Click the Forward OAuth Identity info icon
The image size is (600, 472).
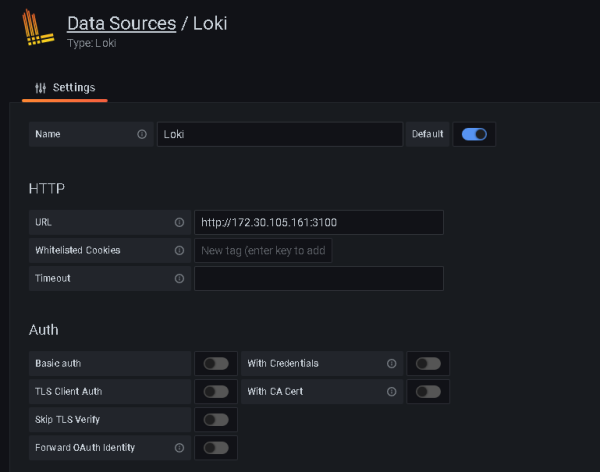179,447
